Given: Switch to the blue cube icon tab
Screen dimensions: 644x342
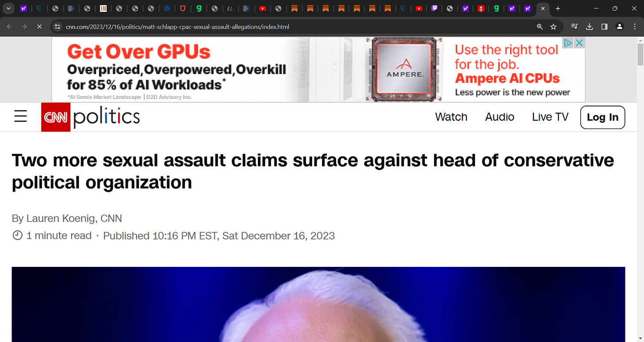Looking at the screenshot, I should click(167, 8).
